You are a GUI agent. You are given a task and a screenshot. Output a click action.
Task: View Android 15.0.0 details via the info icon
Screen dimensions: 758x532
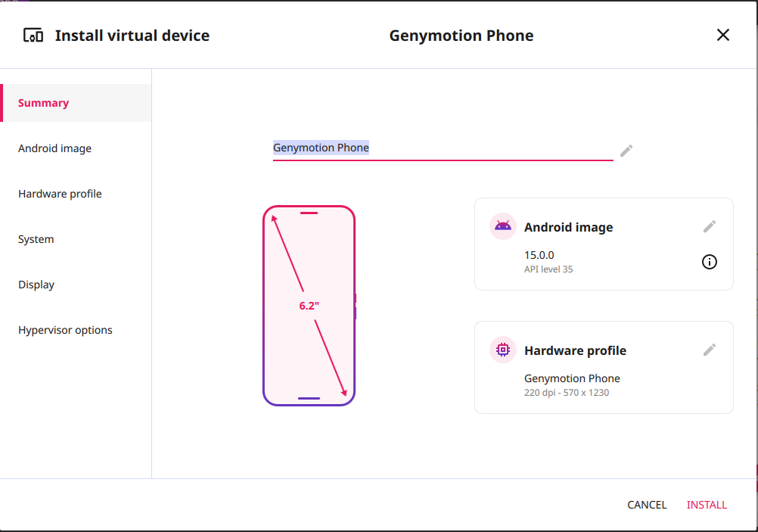pos(709,261)
